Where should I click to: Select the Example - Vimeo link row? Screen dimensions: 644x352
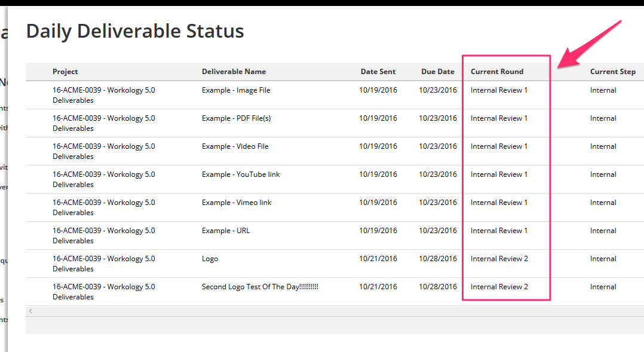tap(335, 207)
